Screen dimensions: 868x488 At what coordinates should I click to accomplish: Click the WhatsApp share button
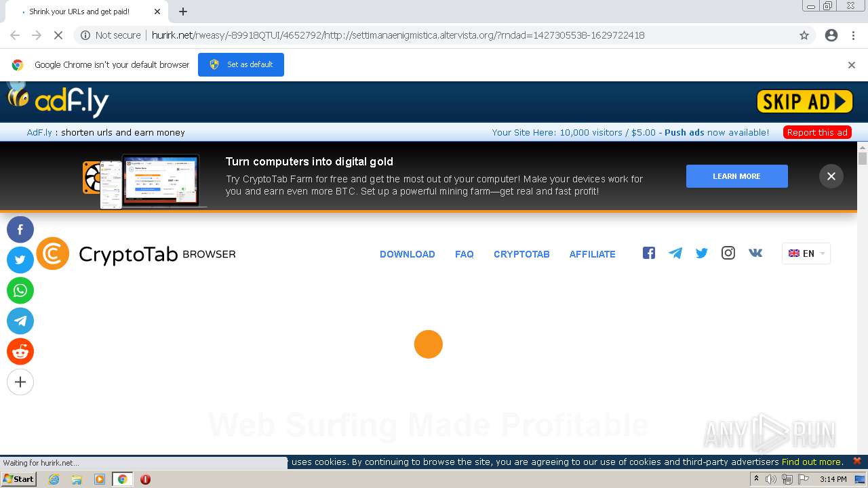[20, 290]
